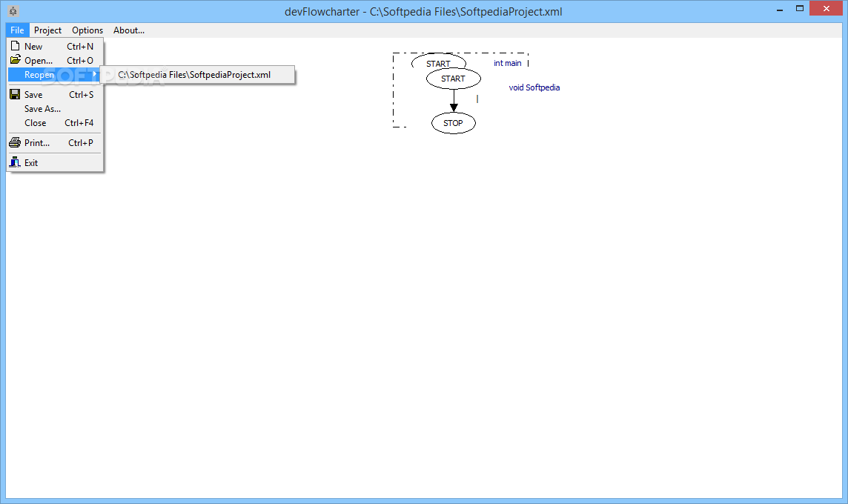The height and width of the screenshot is (504, 848).
Task: Maximize the devFlowcharter window
Action: coord(800,9)
